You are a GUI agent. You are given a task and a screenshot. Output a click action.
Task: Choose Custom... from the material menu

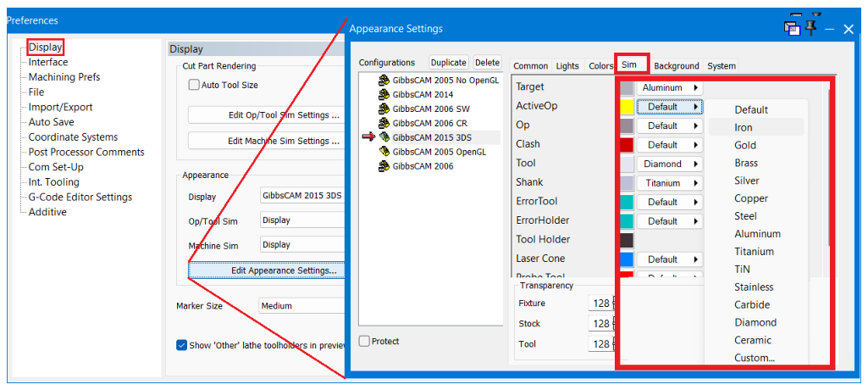756,358
